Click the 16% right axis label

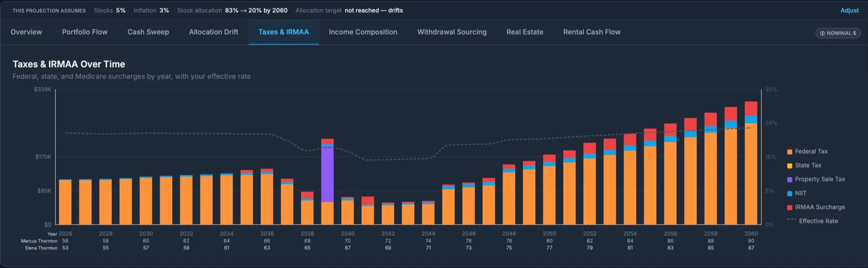tap(771, 157)
